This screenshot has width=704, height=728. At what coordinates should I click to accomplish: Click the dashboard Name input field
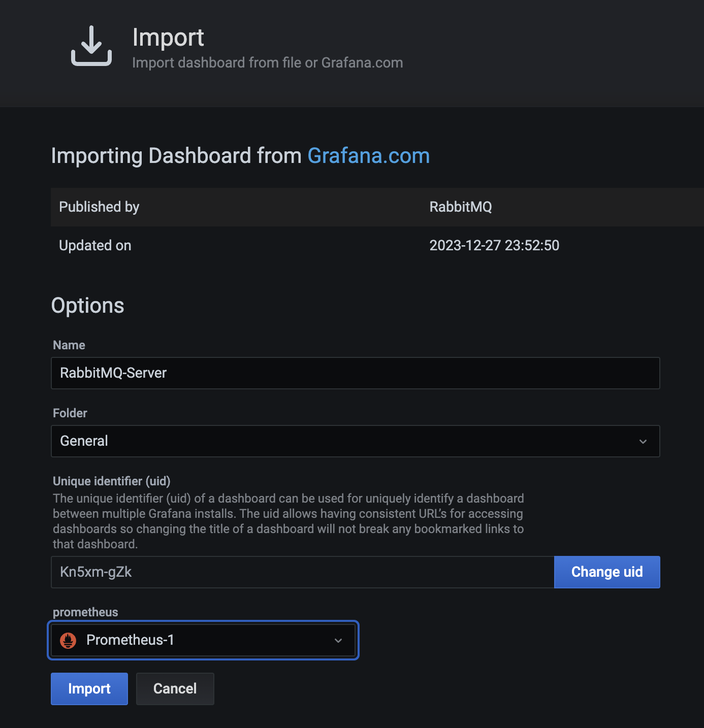[356, 373]
